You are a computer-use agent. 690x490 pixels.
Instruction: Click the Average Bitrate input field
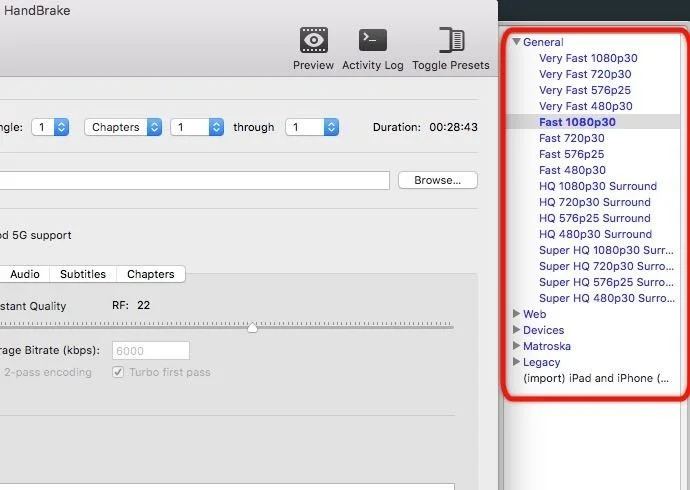pos(151,351)
